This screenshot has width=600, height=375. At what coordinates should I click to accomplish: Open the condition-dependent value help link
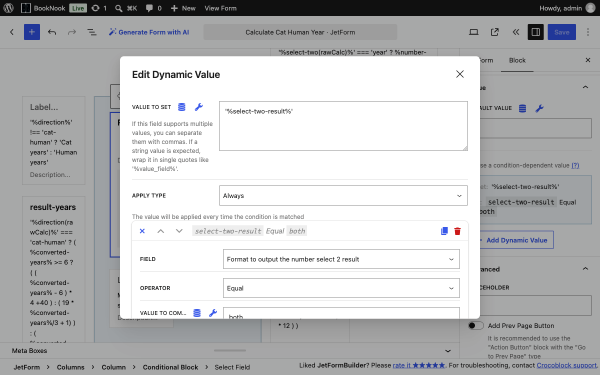click(575, 165)
